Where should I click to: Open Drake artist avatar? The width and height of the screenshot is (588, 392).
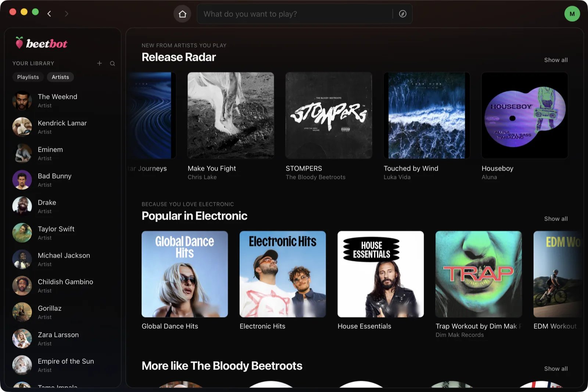point(22,206)
